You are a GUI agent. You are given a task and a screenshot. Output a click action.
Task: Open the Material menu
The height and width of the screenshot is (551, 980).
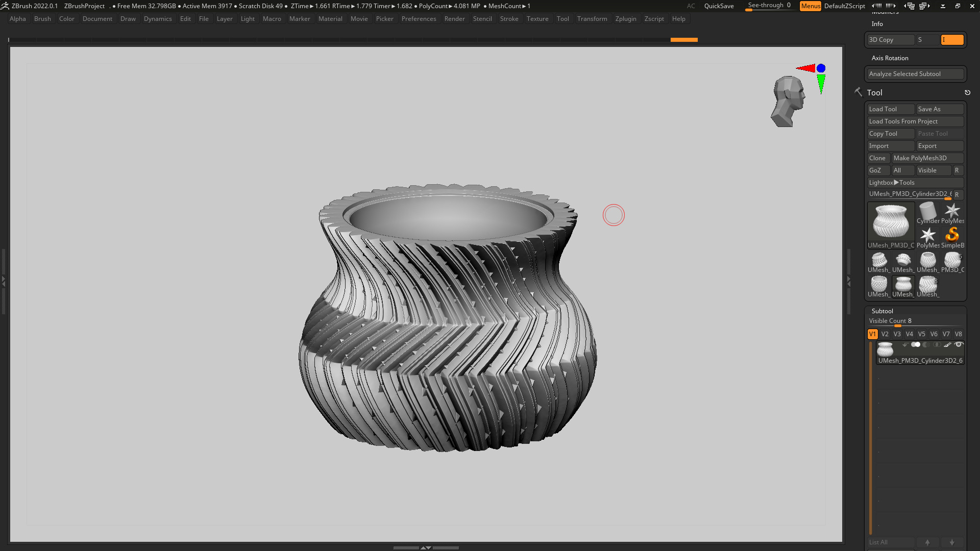pyautogui.click(x=330, y=19)
